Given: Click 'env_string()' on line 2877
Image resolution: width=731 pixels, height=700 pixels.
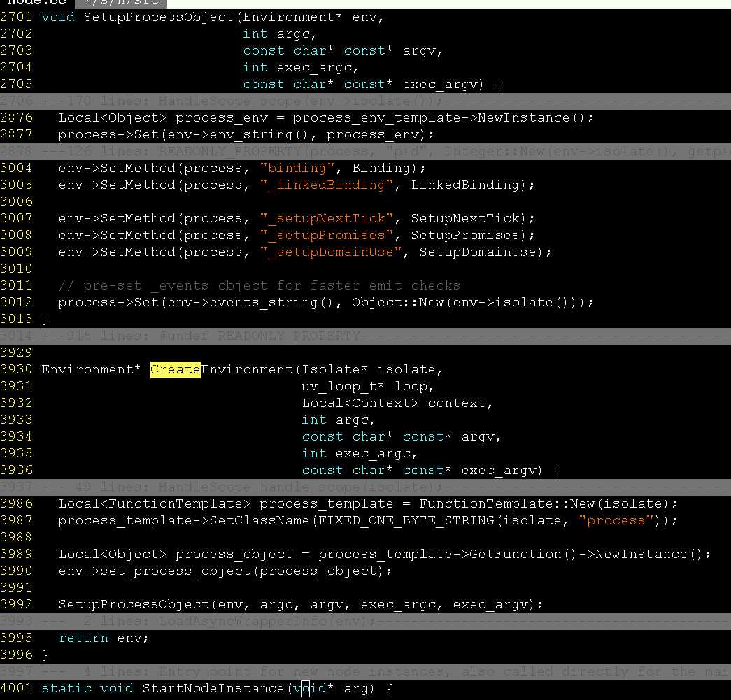Looking at the screenshot, I should 260,135.
